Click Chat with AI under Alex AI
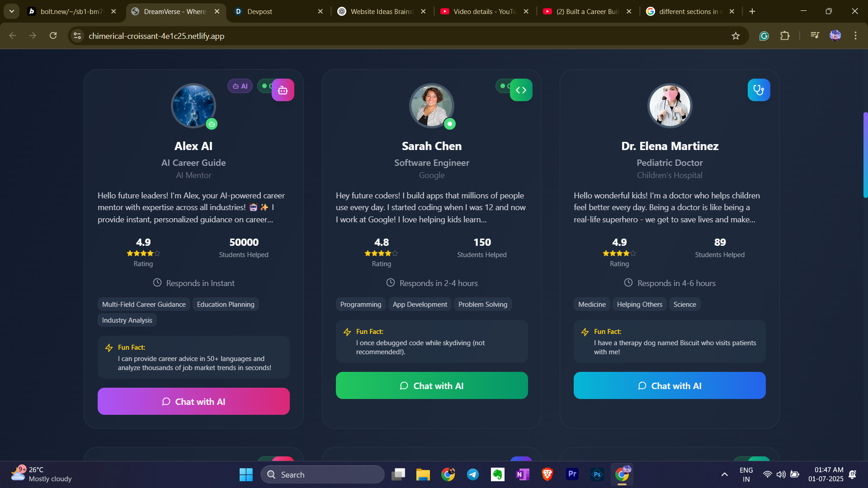The height and width of the screenshot is (488, 868). tap(193, 401)
